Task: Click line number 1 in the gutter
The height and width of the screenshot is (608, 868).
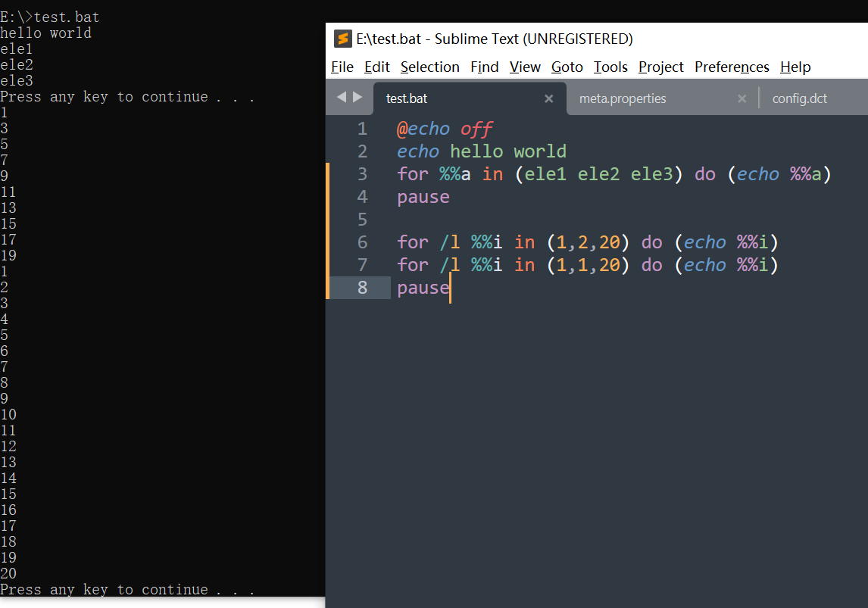Action: click(363, 129)
